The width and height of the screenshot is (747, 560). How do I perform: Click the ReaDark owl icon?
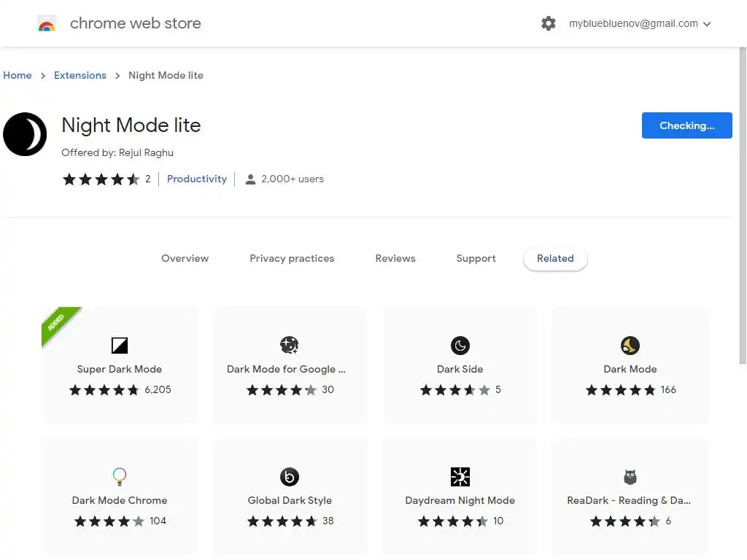point(630,477)
